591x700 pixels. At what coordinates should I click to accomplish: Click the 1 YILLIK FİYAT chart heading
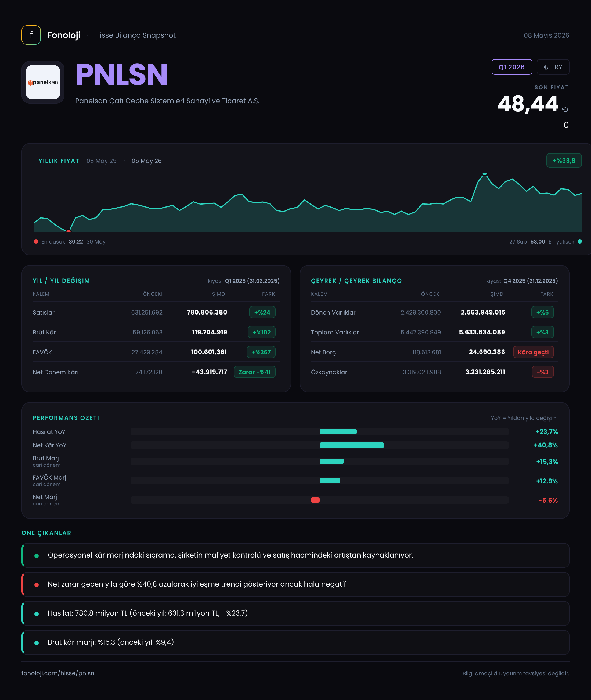point(56,160)
